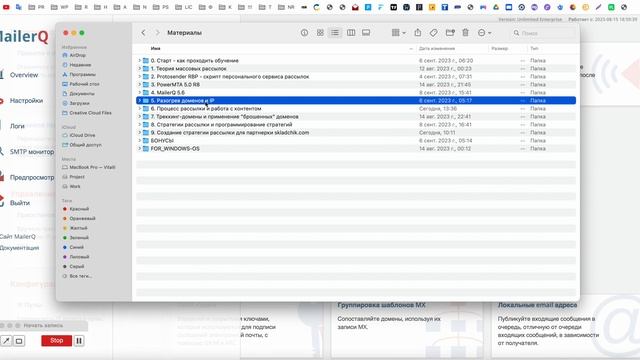Image resolution: width=640 pixels, height=360 pixels.
Task: Sort by the Размер column header
Action: 500,49
